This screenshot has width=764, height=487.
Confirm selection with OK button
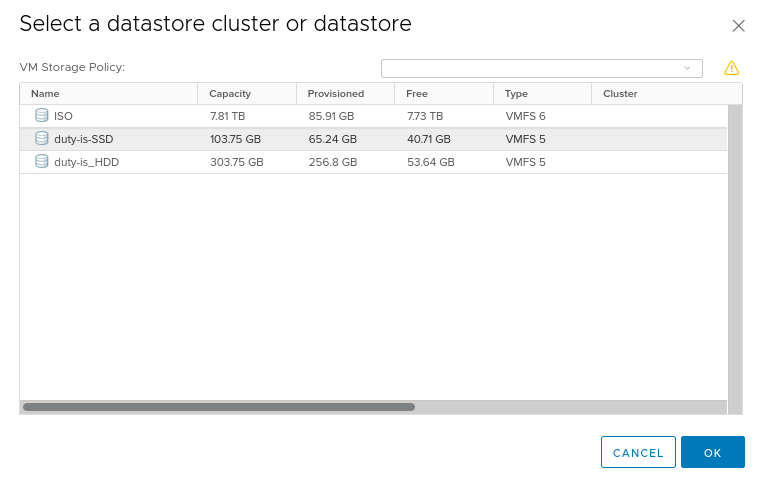pyautogui.click(x=712, y=452)
